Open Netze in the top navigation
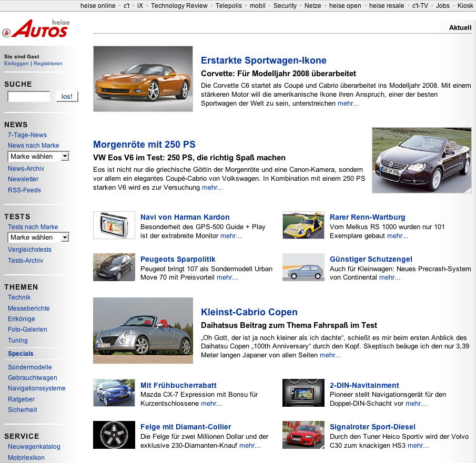 pyautogui.click(x=312, y=5)
